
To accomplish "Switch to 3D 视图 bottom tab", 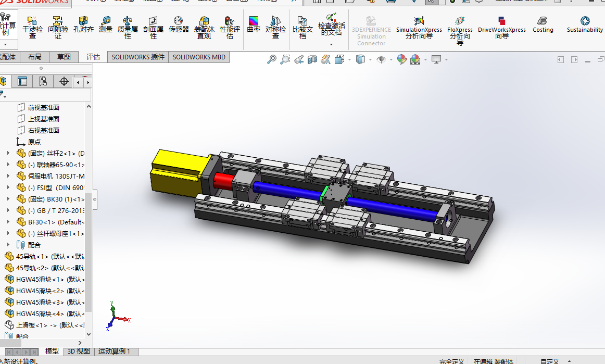I will [79, 352].
